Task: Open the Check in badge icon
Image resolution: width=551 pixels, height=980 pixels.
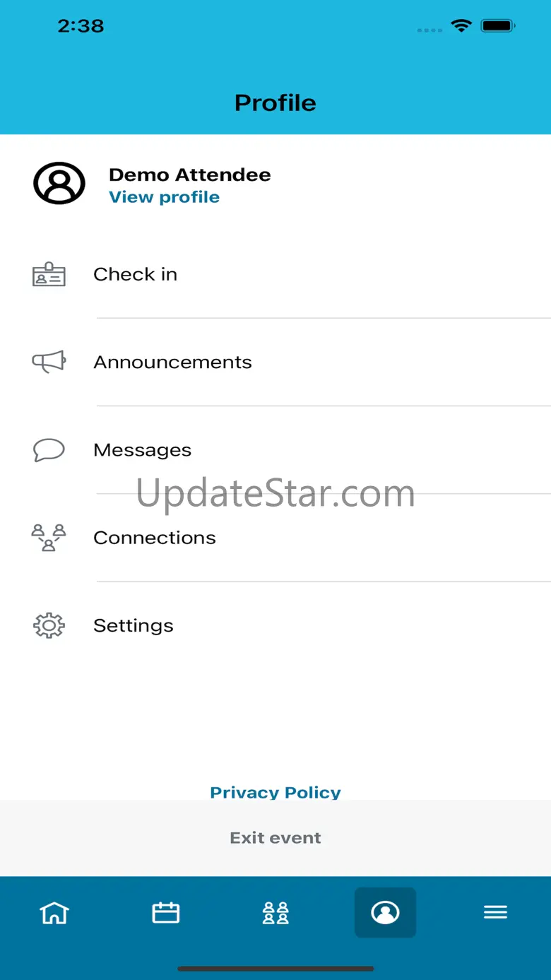Action: click(49, 274)
